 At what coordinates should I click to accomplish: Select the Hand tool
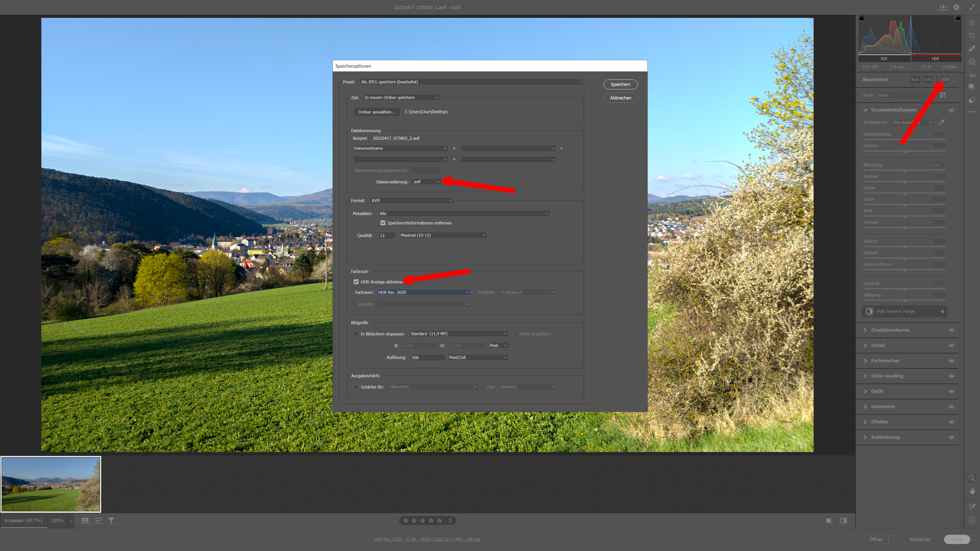click(x=972, y=491)
